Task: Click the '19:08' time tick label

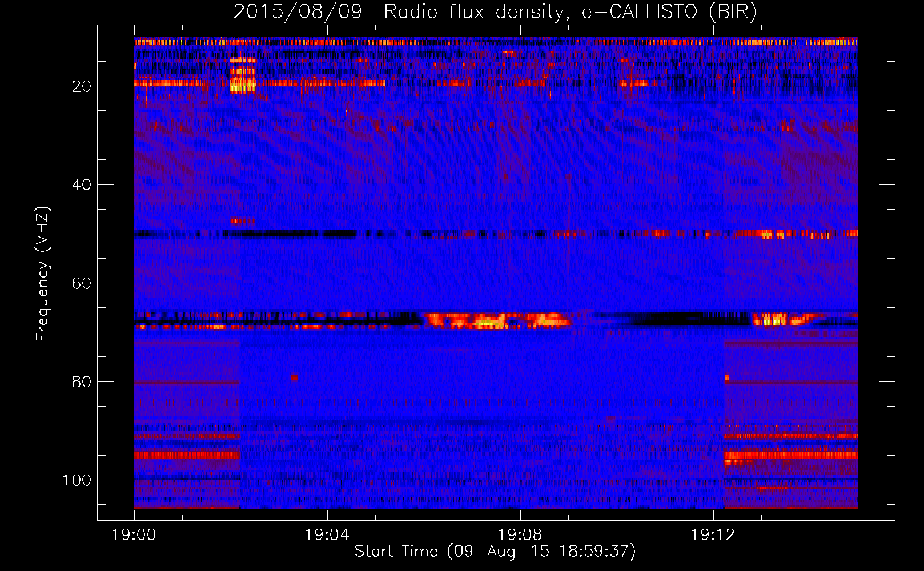Action: pyautogui.click(x=520, y=535)
